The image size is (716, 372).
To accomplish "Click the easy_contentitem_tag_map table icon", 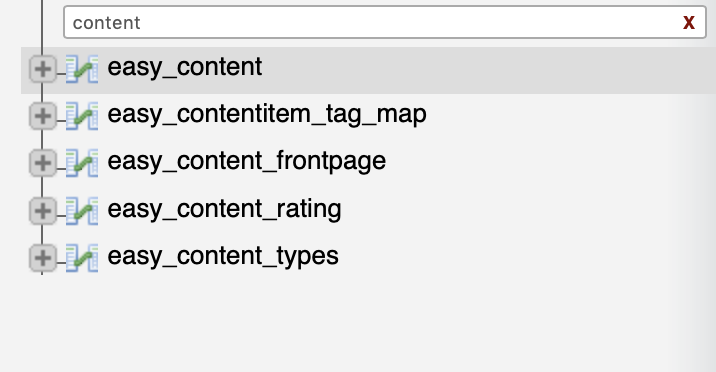I will pos(82,116).
